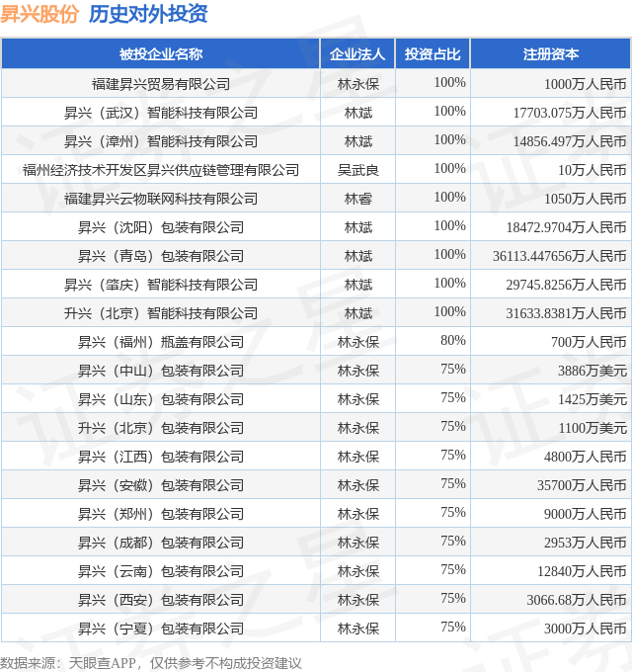Click 2953万人民币 registered capital
The width and height of the screenshot is (632, 672).
pos(586,543)
